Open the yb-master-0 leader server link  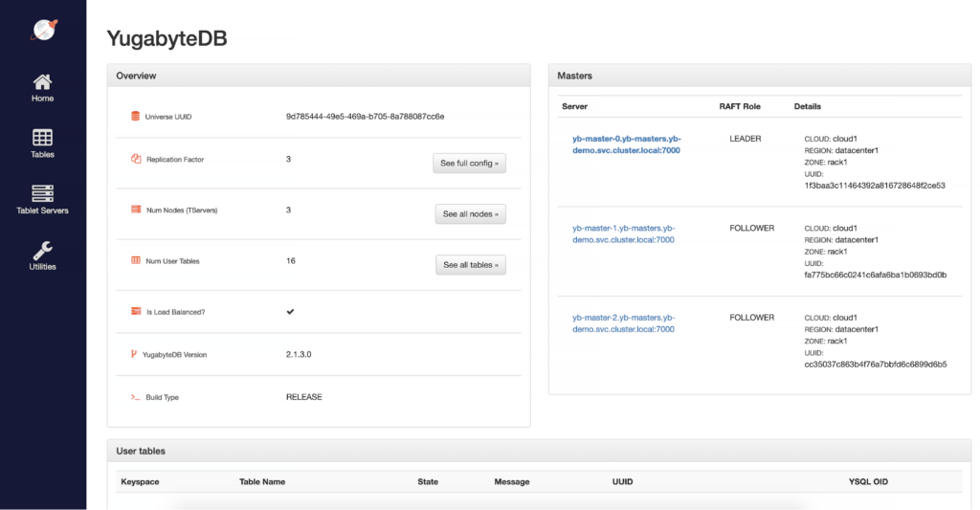(x=626, y=144)
